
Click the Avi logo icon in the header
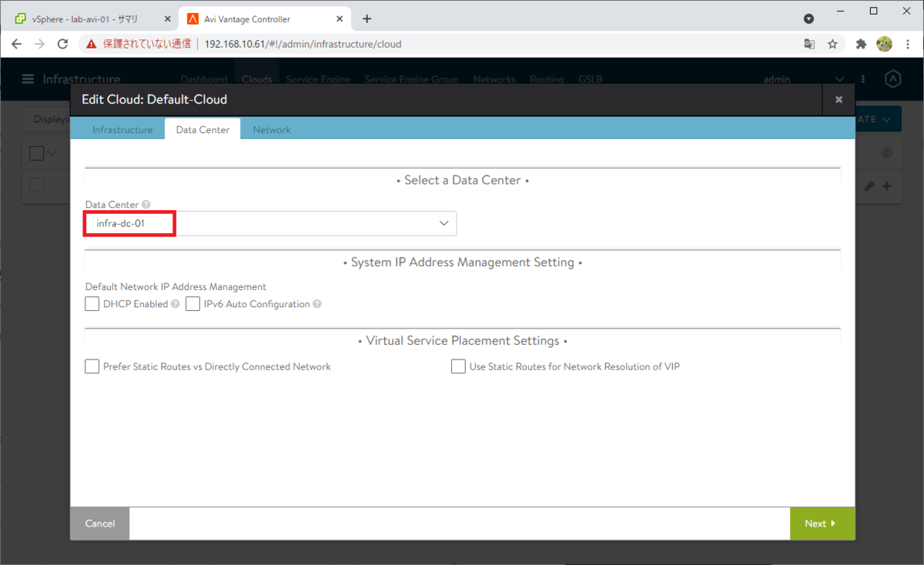892,79
